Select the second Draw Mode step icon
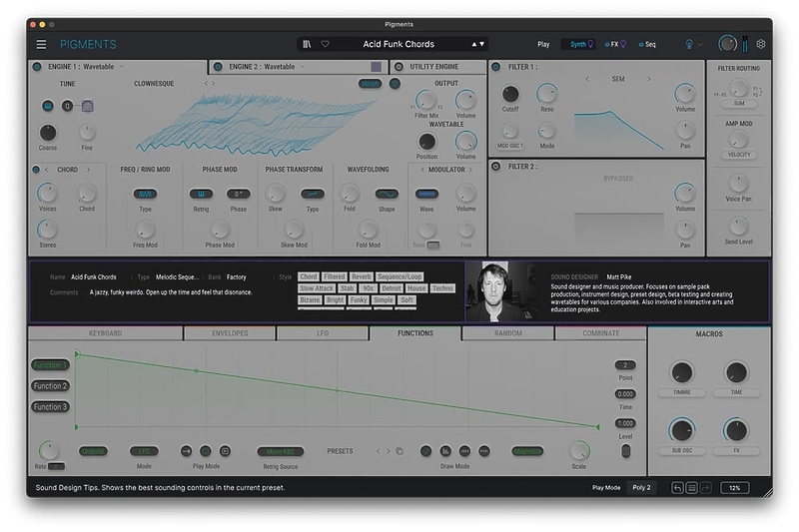Image resolution: width=799 pixels, height=532 pixels. (x=445, y=451)
